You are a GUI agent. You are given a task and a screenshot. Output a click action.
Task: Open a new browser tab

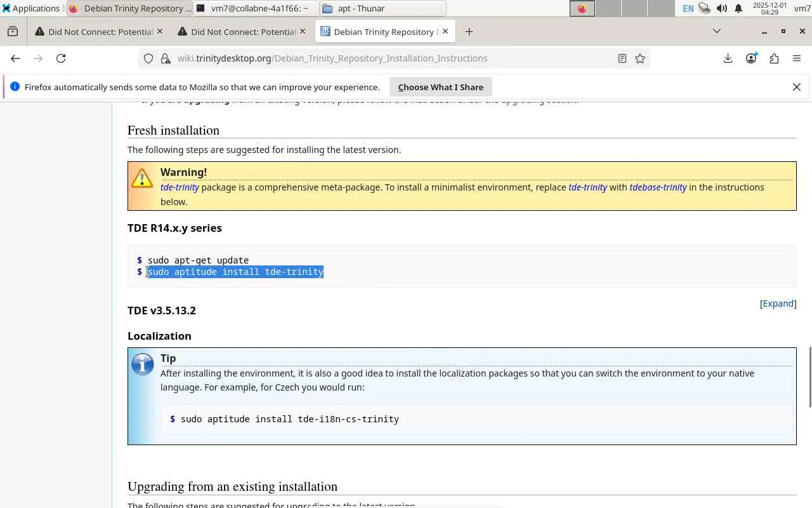pyautogui.click(x=469, y=32)
